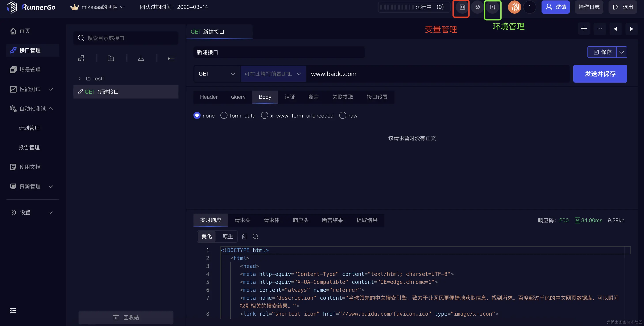Open the variable management icon

click(462, 7)
